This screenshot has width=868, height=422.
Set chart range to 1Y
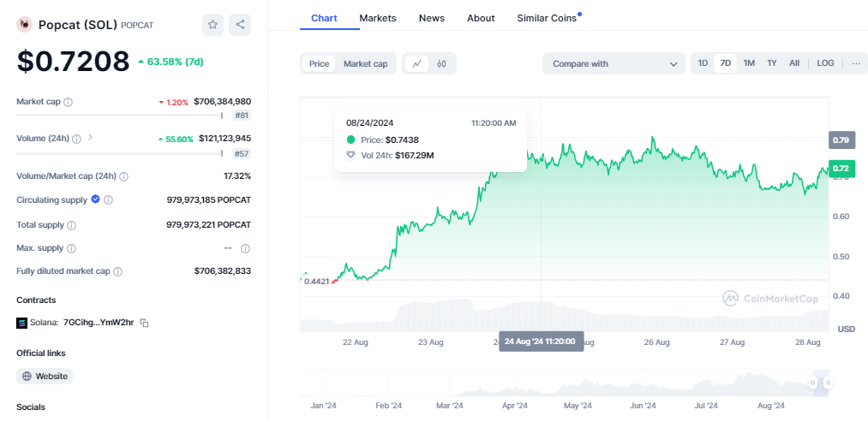[x=772, y=63]
